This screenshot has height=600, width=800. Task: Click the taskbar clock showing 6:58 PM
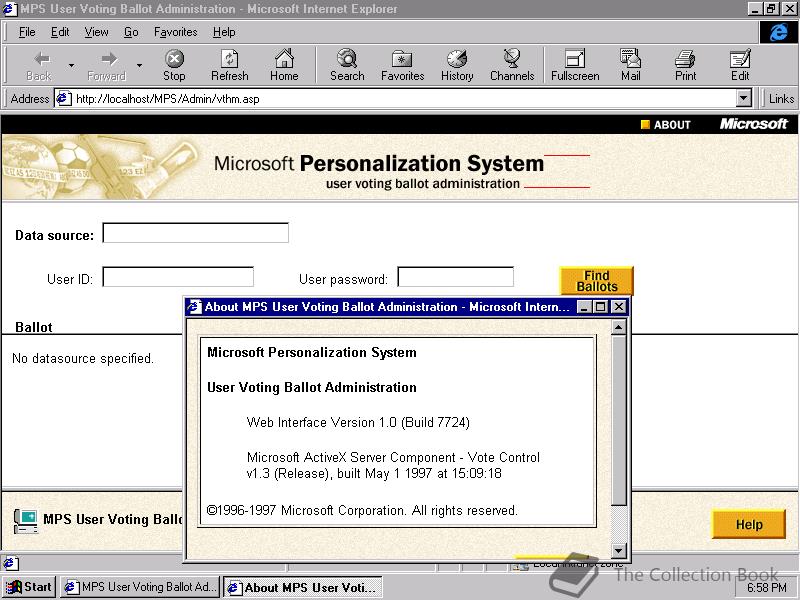pyautogui.click(x=767, y=588)
